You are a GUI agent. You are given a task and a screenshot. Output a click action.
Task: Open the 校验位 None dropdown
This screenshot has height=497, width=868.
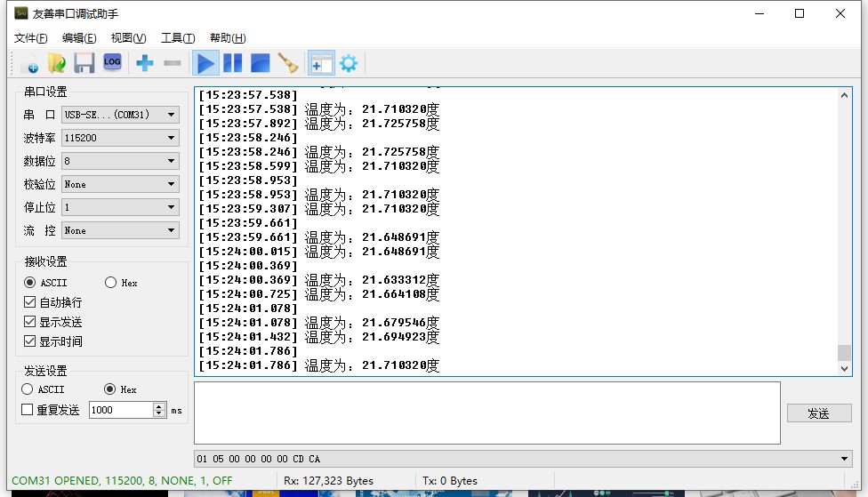pyautogui.click(x=120, y=184)
